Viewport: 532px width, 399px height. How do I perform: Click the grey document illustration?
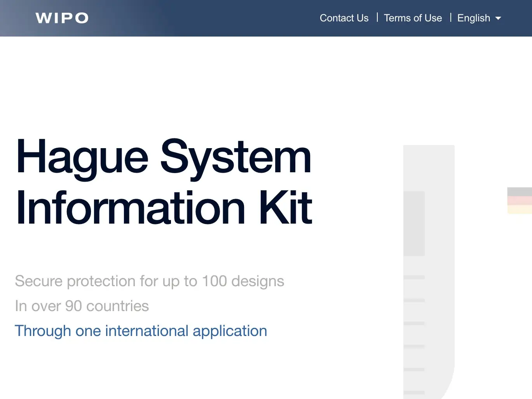click(429, 272)
